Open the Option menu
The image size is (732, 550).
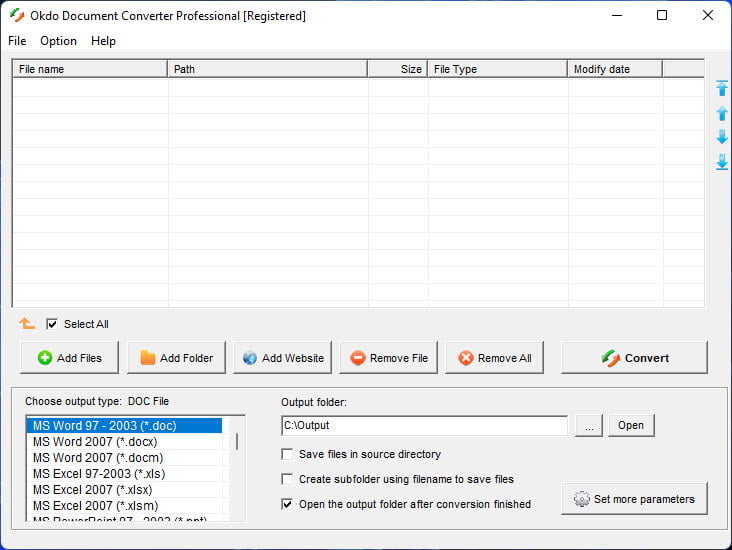coord(58,41)
